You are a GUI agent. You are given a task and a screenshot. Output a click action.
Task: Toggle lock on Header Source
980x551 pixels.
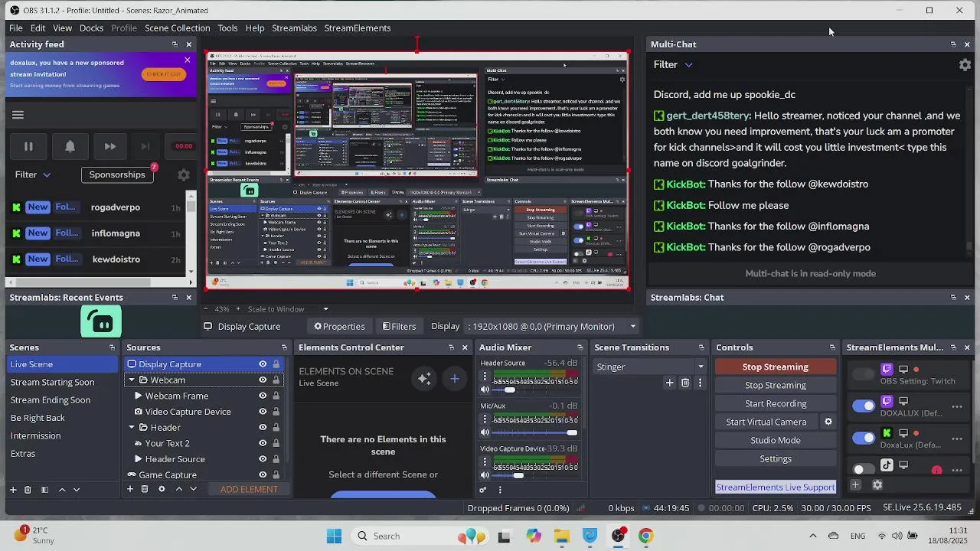click(276, 459)
